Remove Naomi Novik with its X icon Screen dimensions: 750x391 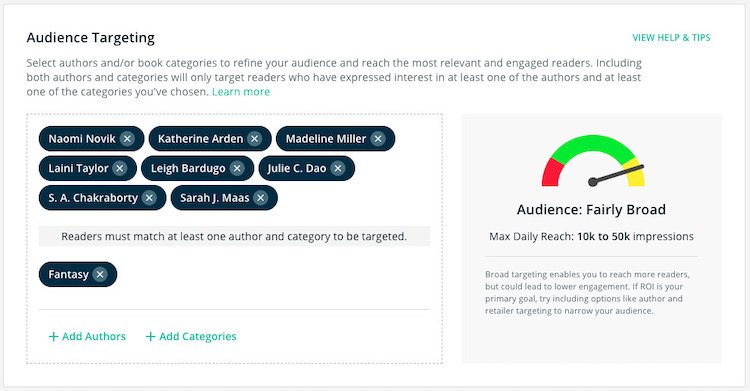[127, 139]
